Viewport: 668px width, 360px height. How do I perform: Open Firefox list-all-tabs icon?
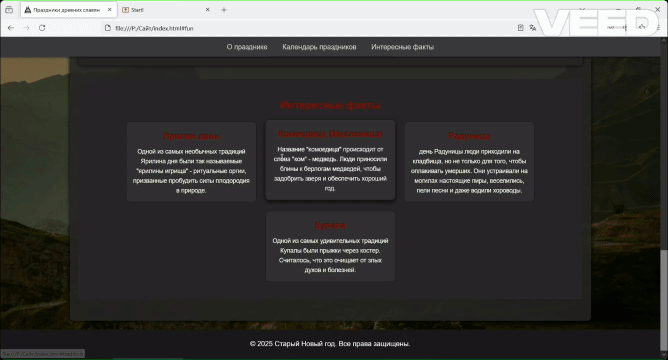[9, 10]
